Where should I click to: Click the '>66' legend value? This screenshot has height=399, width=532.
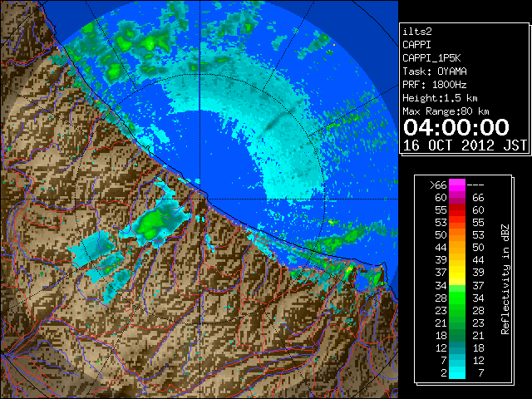point(438,185)
